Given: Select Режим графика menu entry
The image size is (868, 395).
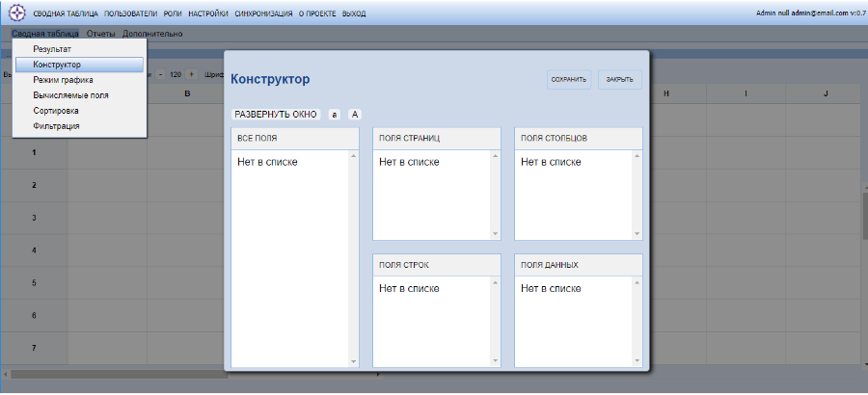Looking at the screenshot, I should 79,80.
